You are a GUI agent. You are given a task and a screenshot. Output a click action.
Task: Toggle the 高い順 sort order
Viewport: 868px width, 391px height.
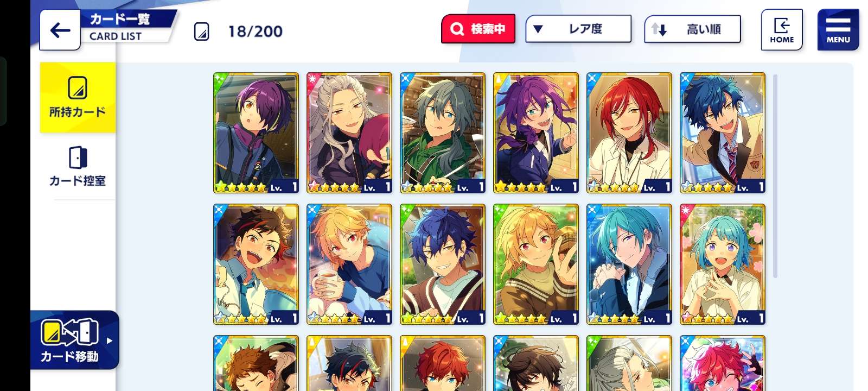pyautogui.click(x=692, y=29)
